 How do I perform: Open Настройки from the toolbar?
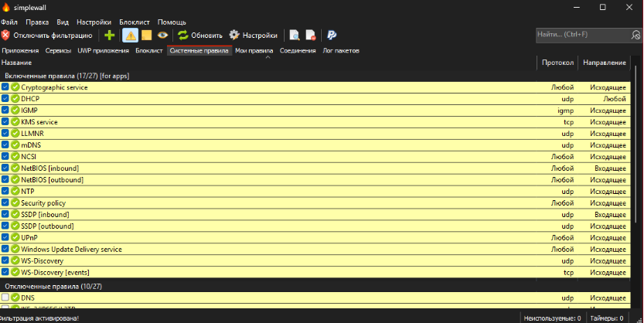pos(254,36)
